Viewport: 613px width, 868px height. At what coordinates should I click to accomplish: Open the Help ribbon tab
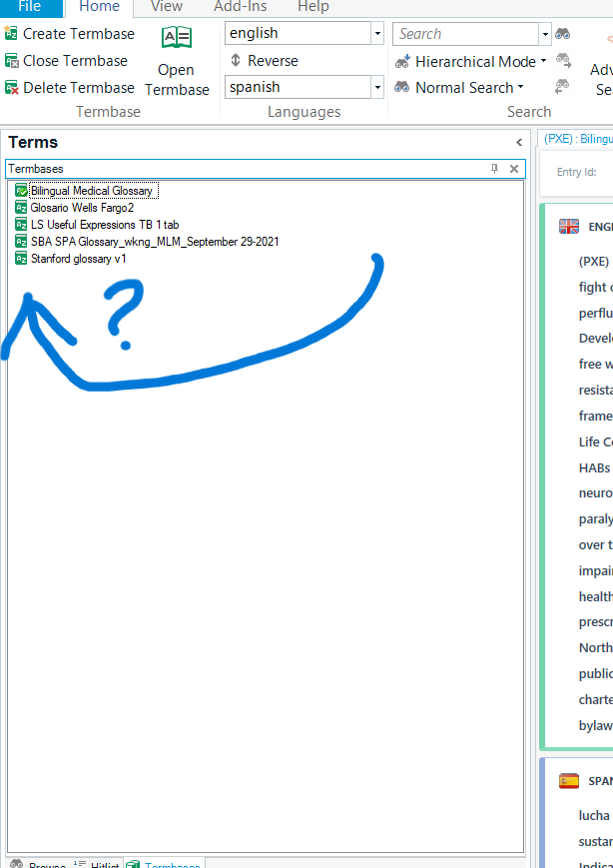tap(313, 7)
